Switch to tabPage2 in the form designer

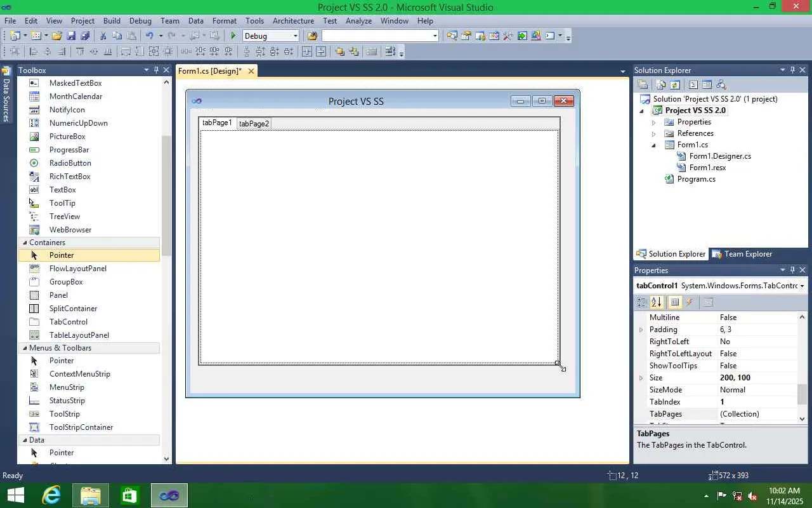tap(254, 124)
